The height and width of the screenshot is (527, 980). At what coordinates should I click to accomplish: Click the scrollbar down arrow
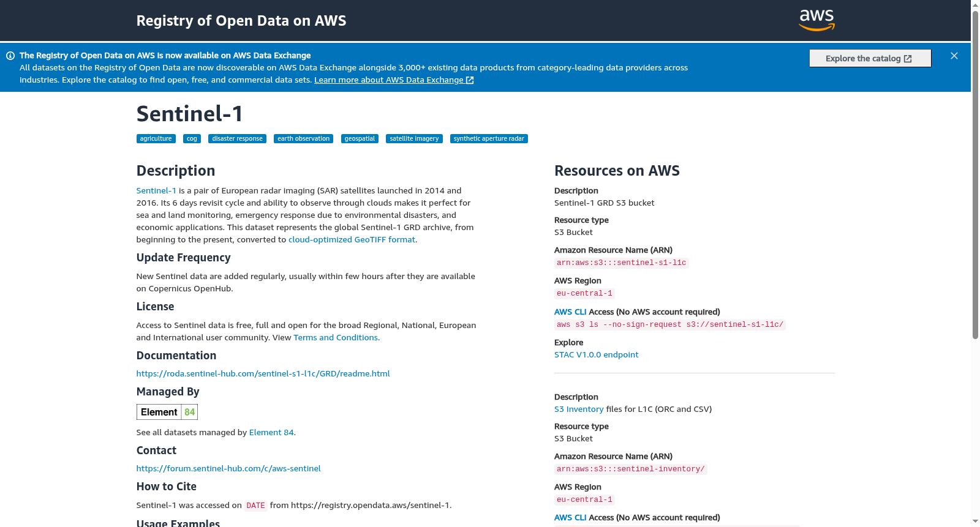pos(975,521)
